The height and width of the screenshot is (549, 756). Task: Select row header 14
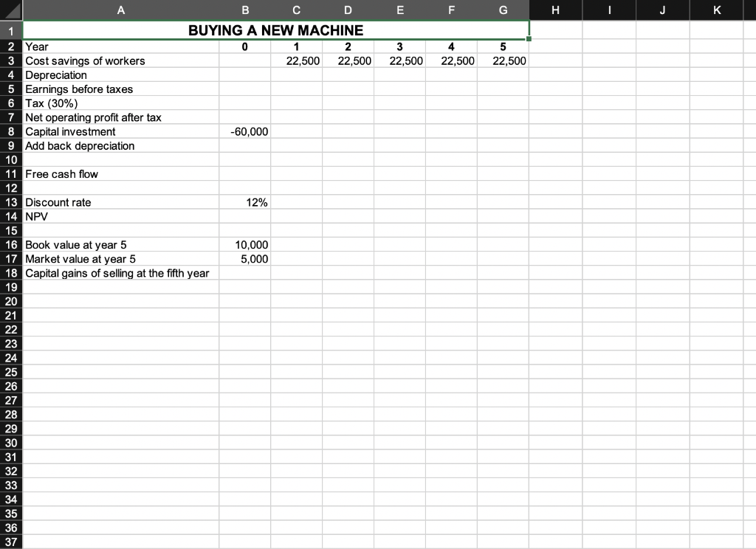coord(10,216)
